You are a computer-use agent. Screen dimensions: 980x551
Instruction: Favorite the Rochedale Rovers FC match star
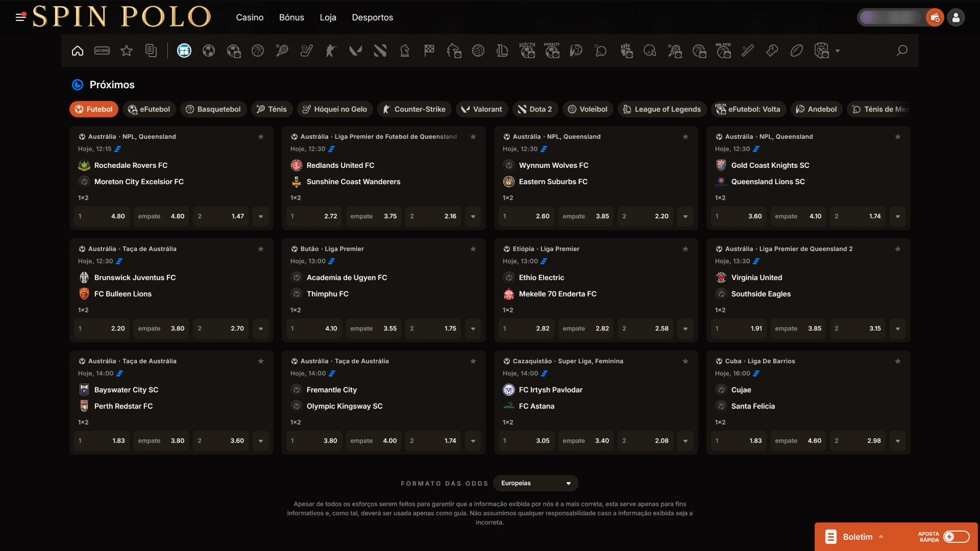tap(261, 137)
